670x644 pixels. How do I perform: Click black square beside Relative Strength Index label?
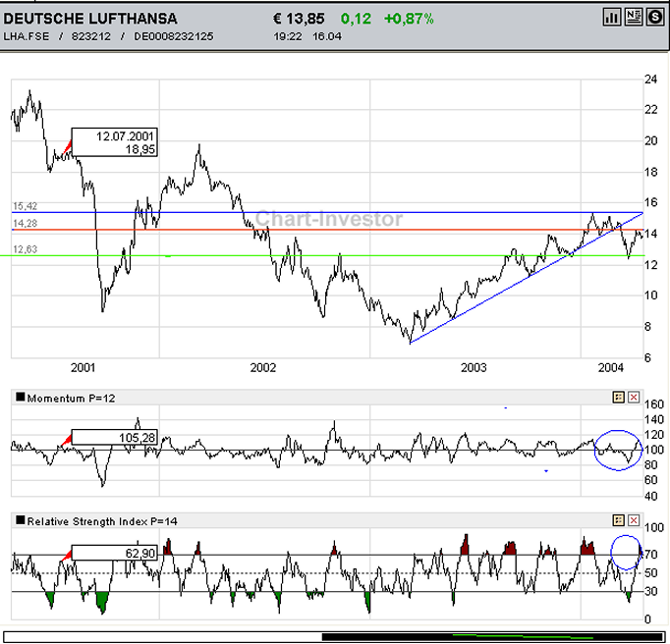click(20, 519)
